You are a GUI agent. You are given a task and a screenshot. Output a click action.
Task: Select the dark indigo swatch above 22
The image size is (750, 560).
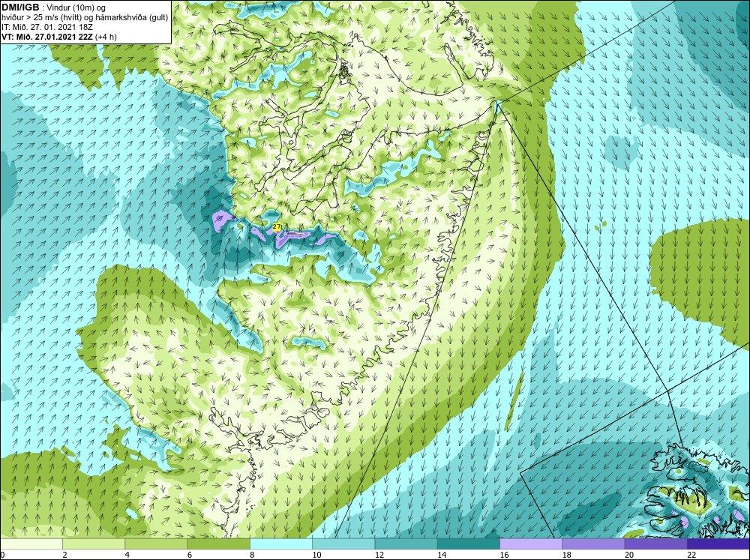point(718,544)
